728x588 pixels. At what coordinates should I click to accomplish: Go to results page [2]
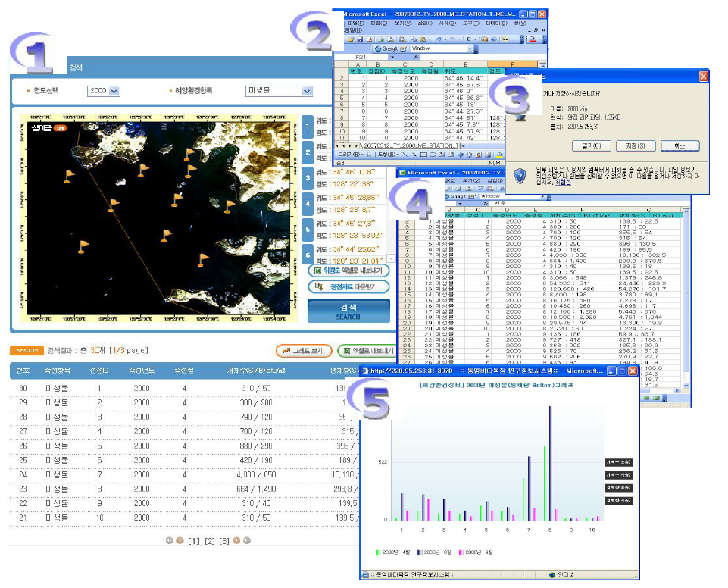point(210,541)
